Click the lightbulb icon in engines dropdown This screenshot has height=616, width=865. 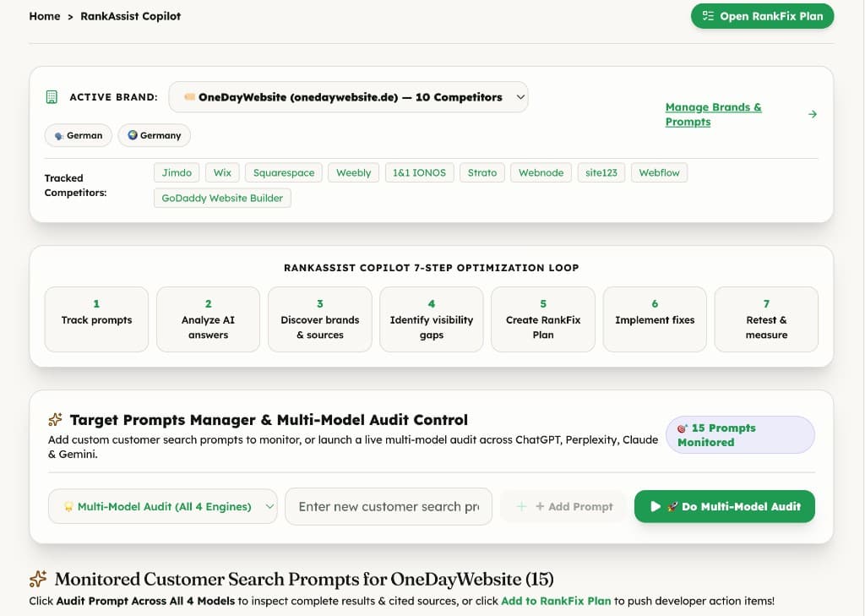pos(68,507)
